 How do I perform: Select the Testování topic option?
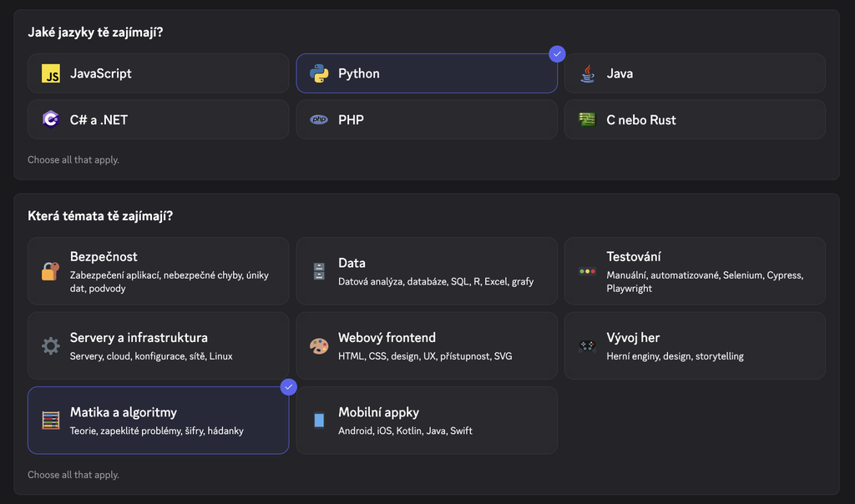(x=695, y=271)
